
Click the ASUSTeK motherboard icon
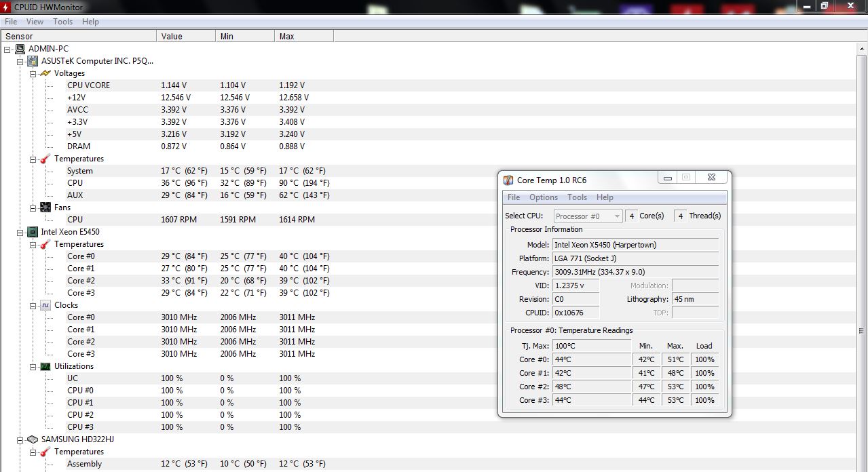pyautogui.click(x=33, y=61)
